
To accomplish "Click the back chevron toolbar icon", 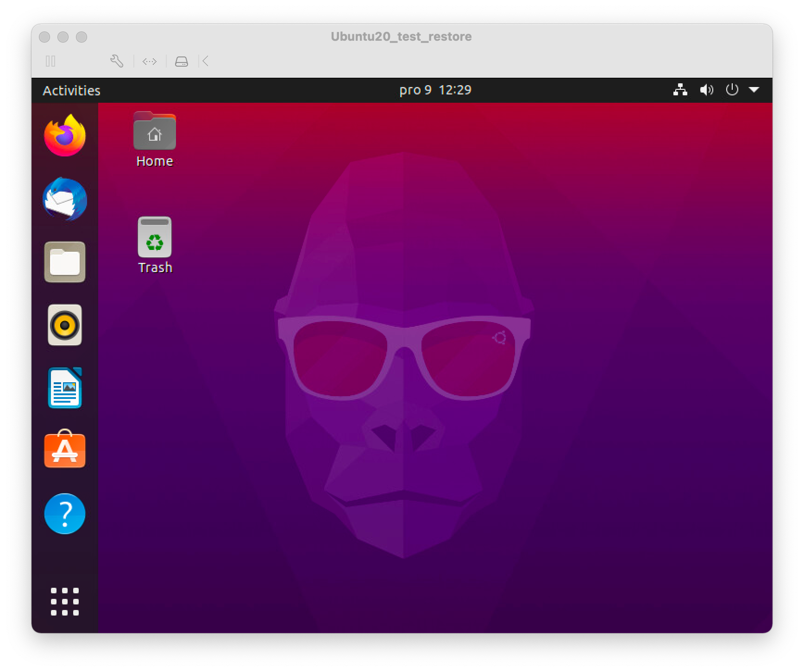I will (x=206, y=61).
